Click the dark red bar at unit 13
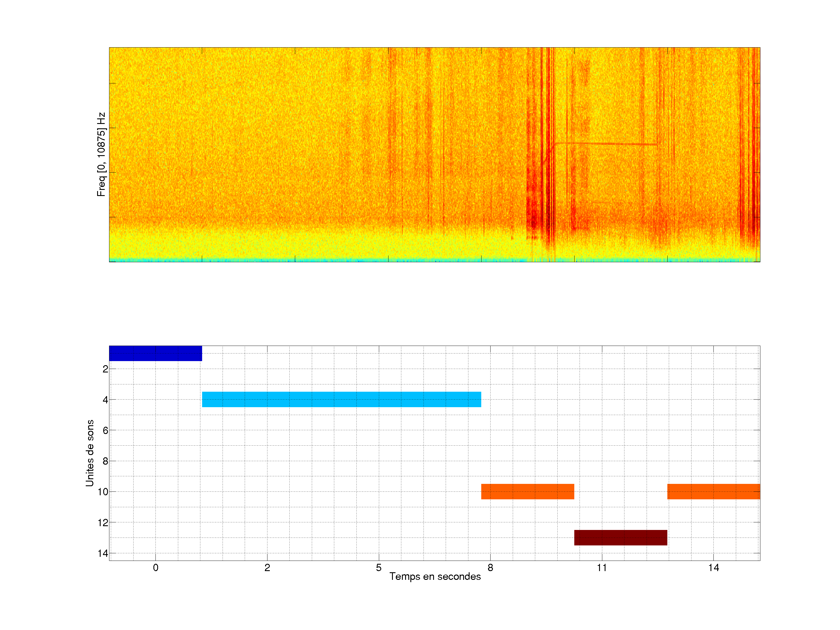Viewport: 840px width, 630px height. (620, 537)
